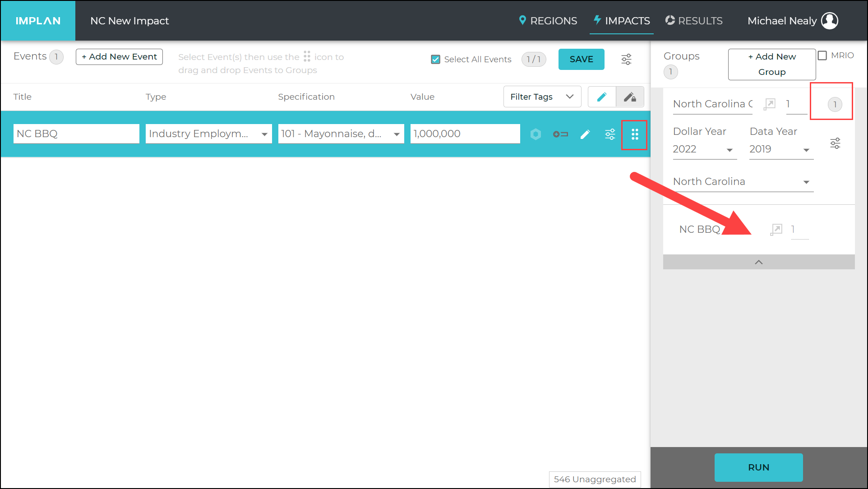Screen dimensions: 868x489
Task: Click the Groups count badge
Action: tap(671, 72)
